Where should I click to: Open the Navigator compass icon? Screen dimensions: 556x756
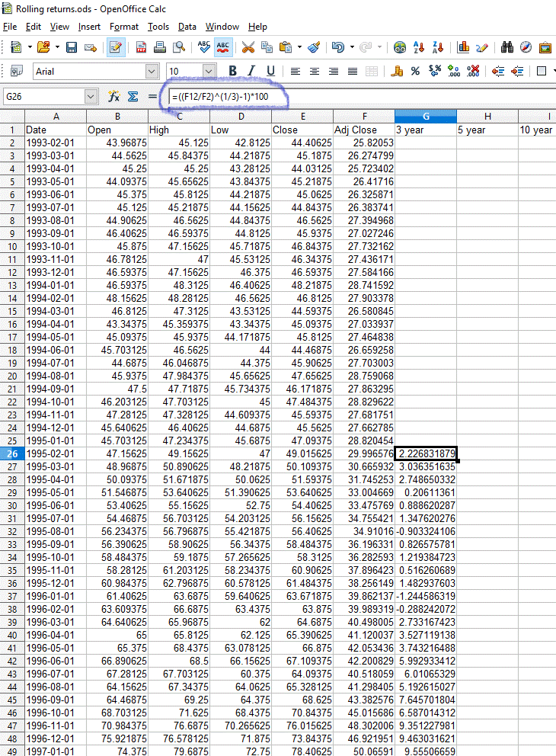click(526, 46)
